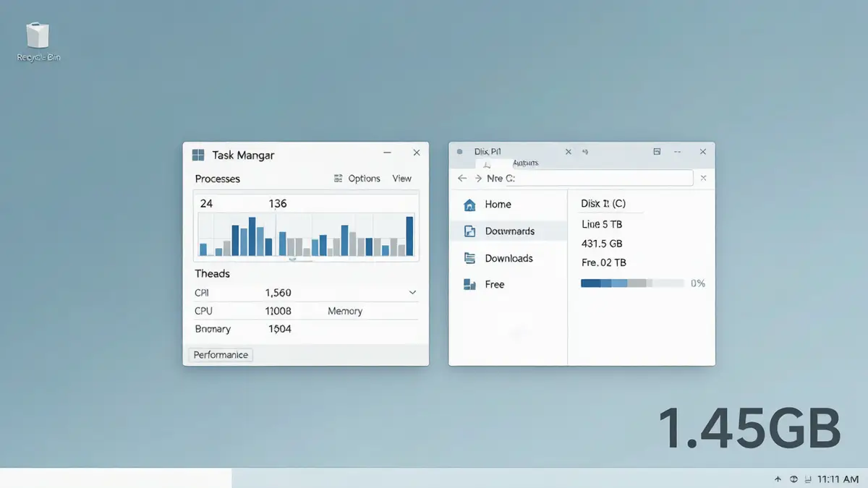Click the gray dot on Dlix Pfl tab
The image size is (868, 488).
[460, 152]
